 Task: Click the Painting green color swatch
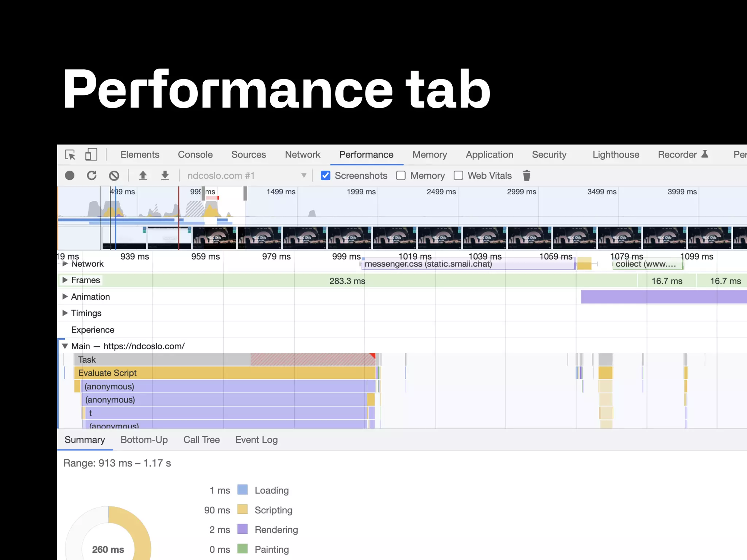[242, 549]
